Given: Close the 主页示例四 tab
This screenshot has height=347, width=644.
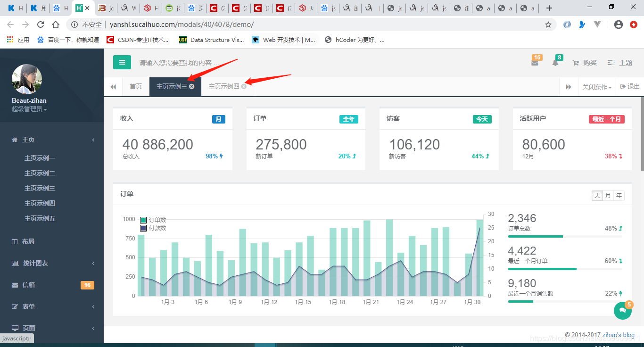Looking at the screenshot, I should [244, 87].
